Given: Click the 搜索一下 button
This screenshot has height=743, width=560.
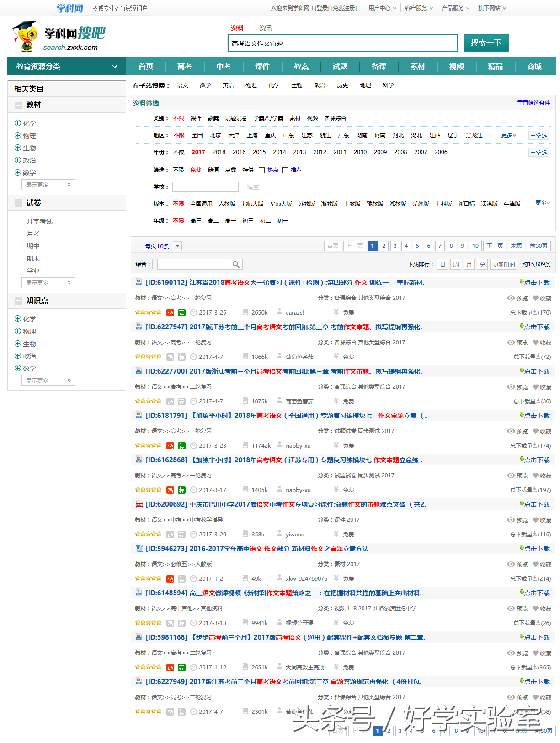Looking at the screenshot, I should point(486,43).
